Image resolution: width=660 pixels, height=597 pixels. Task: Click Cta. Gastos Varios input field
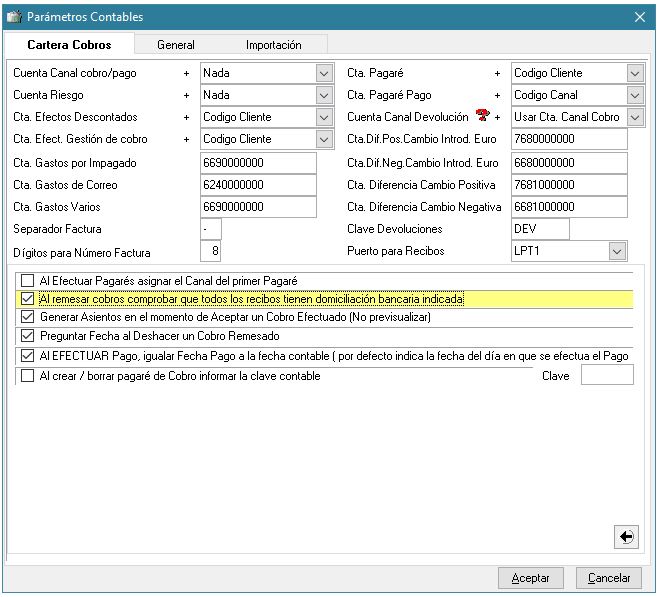pyautogui.click(x=258, y=207)
